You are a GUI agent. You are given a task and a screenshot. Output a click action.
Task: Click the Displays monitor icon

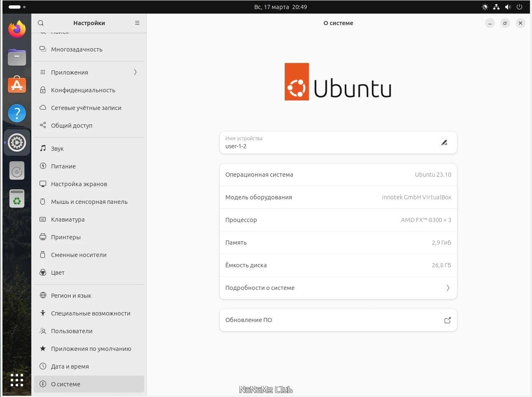(43, 184)
